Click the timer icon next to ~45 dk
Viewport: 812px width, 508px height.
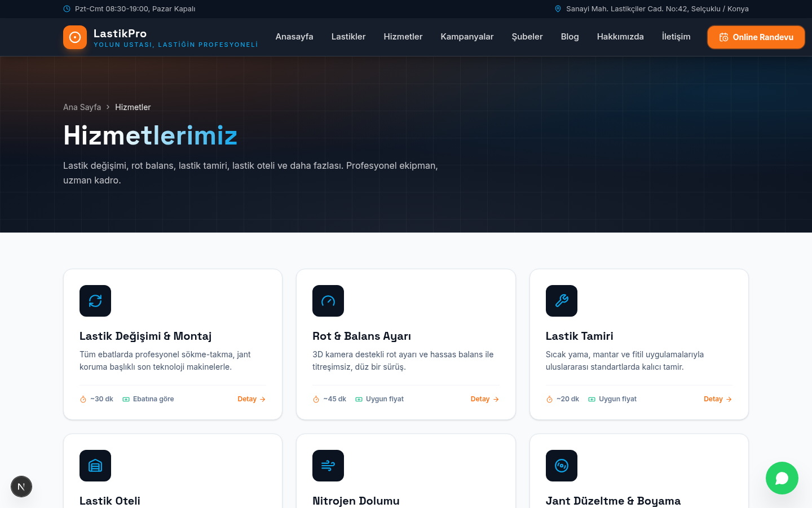click(x=316, y=399)
